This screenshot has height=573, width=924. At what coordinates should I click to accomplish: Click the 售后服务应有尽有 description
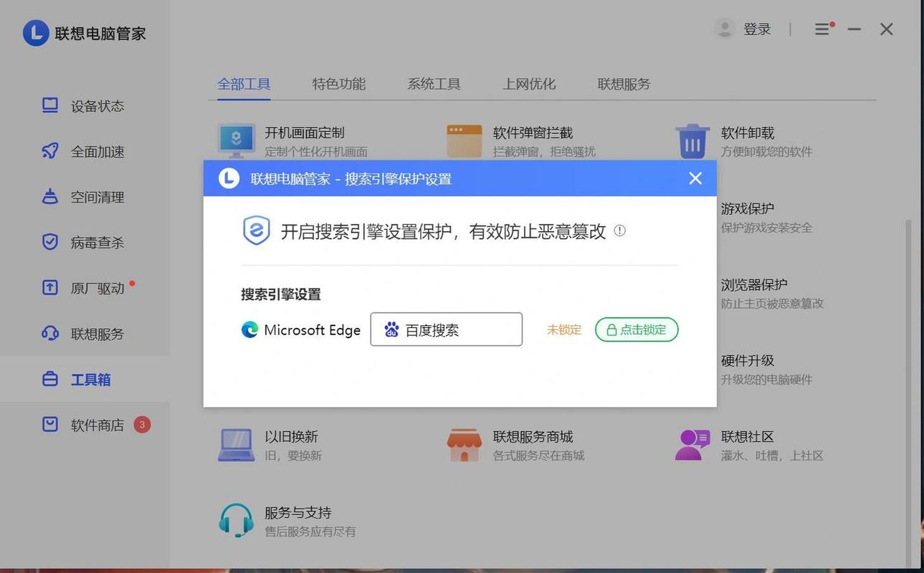[x=310, y=531]
